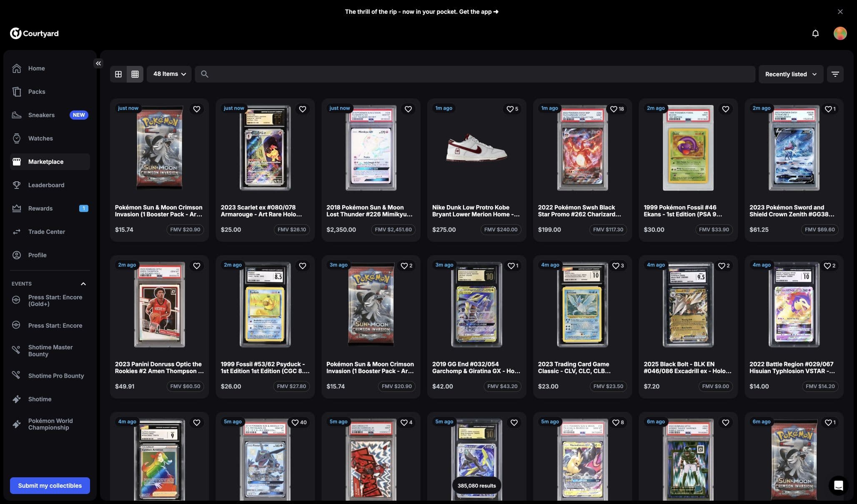The height and width of the screenshot is (504, 857).
Task: Click the search magnifier icon
Action: point(204,74)
